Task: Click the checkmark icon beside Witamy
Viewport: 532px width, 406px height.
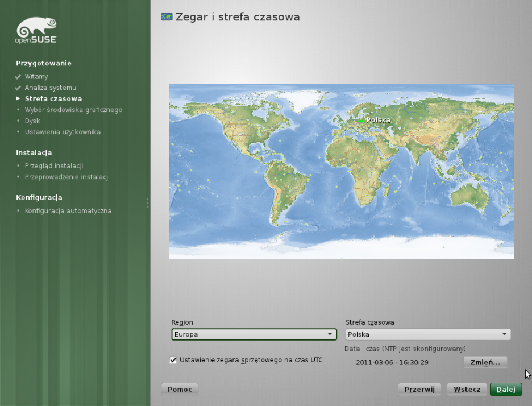Action: point(18,77)
